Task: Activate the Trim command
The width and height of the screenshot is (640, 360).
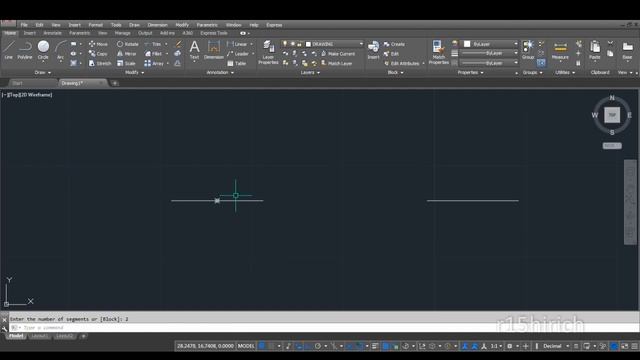Action: [x=153, y=44]
